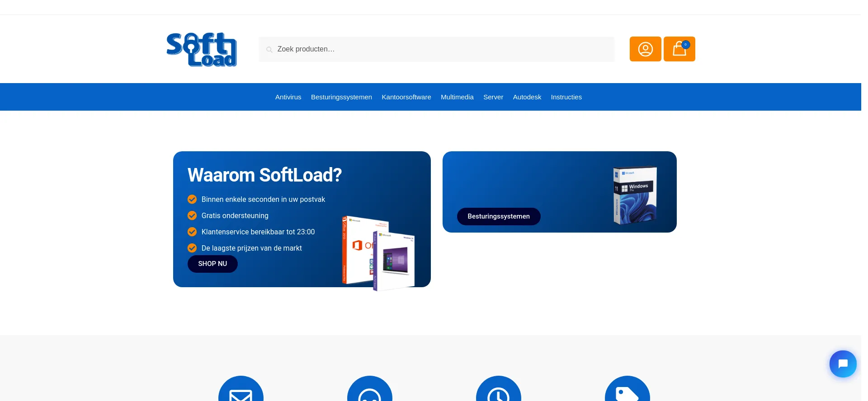This screenshot has width=868, height=401.
Task: Click the SHOP NU button
Action: [212, 264]
